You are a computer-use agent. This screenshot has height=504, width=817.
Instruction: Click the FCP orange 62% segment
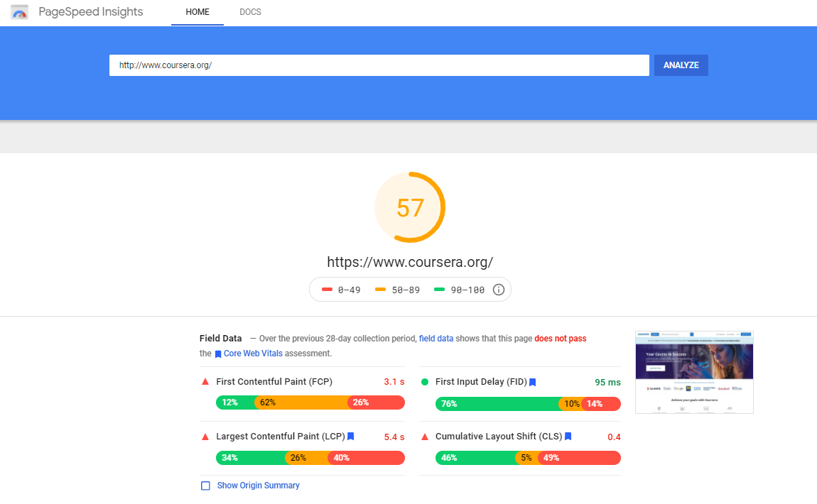click(x=301, y=402)
